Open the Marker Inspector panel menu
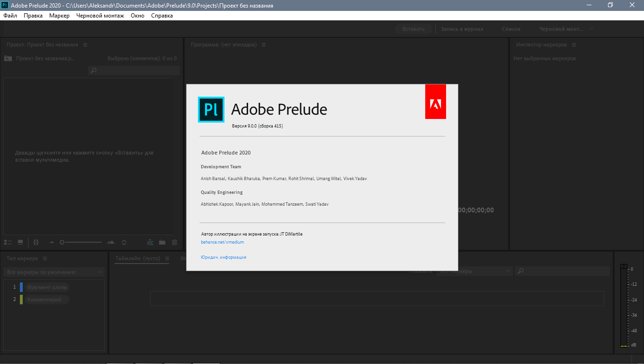 pyautogui.click(x=574, y=45)
